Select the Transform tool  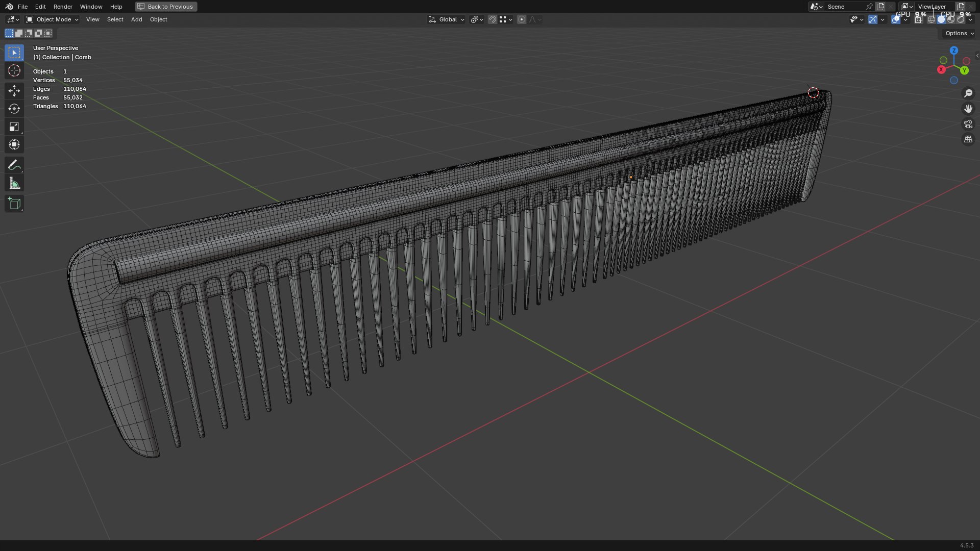click(x=14, y=144)
